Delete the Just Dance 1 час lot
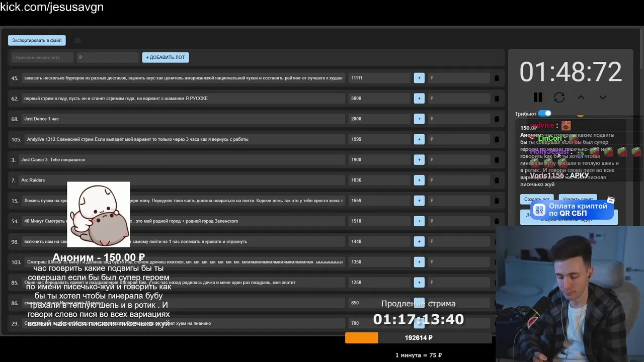644x362 pixels. click(497, 119)
